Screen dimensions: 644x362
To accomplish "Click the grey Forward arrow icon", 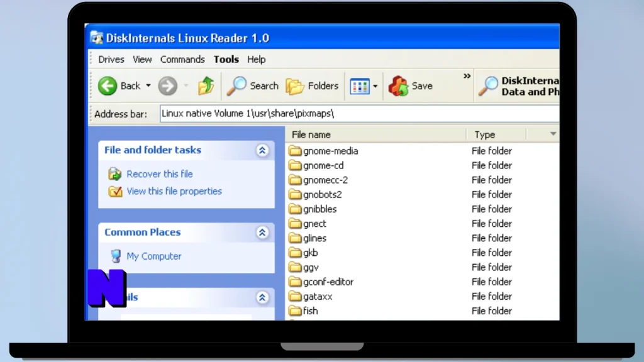I will [x=167, y=86].
